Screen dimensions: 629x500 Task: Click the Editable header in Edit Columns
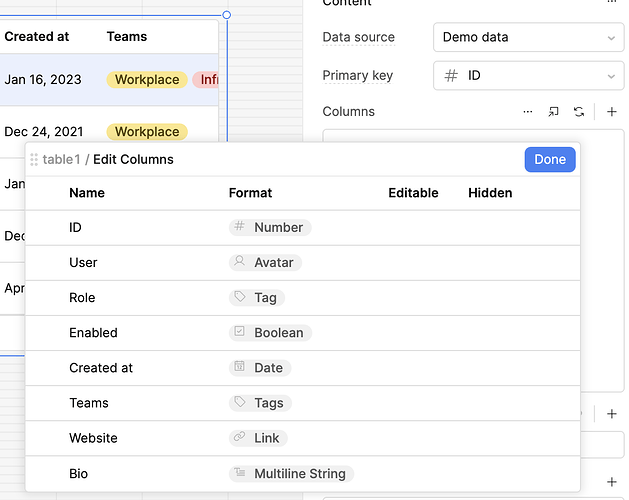pyautogui.click(x=413, y=193)
